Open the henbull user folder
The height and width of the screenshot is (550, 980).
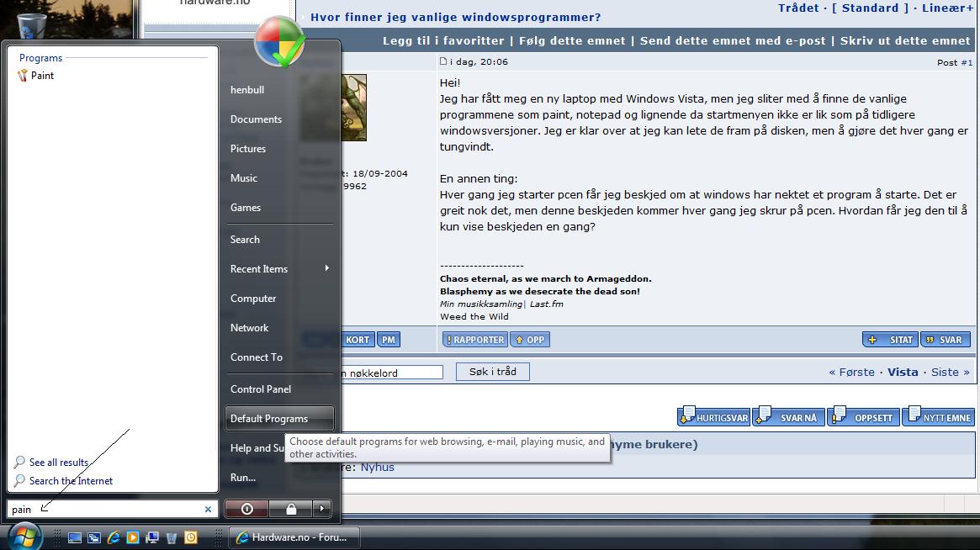[247, 90]
